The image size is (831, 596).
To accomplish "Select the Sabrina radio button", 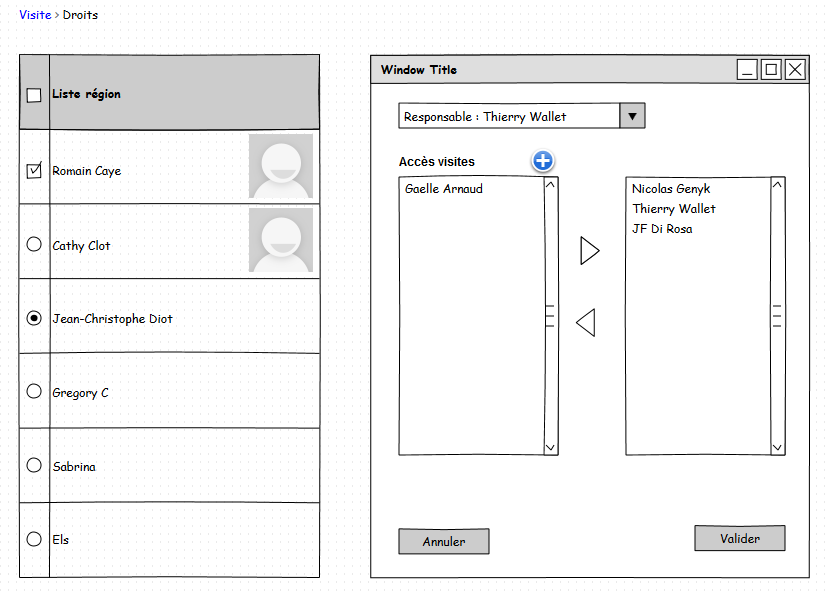I will point(34,465).
